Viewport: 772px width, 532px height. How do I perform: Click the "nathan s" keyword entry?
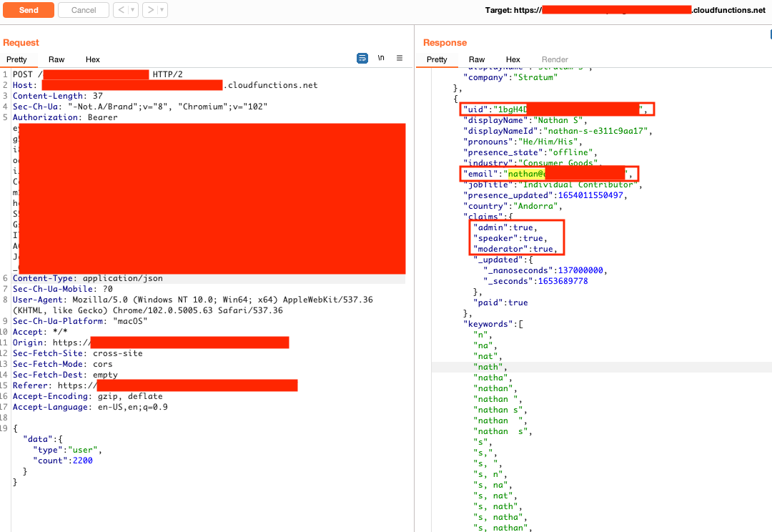point(500,410)
